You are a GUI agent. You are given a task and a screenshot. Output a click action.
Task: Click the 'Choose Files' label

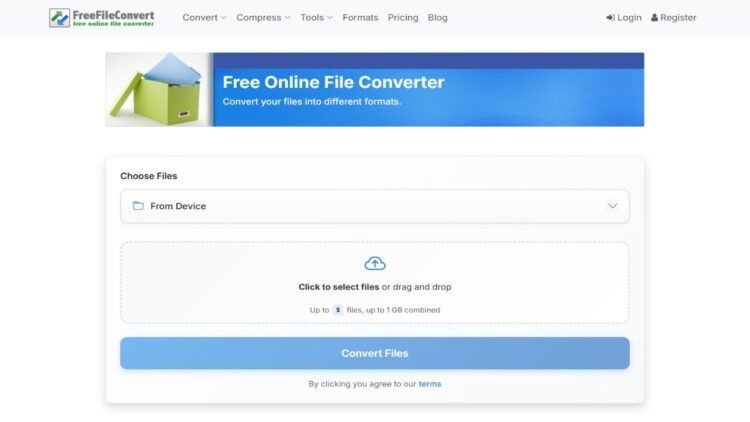(148, 176)
